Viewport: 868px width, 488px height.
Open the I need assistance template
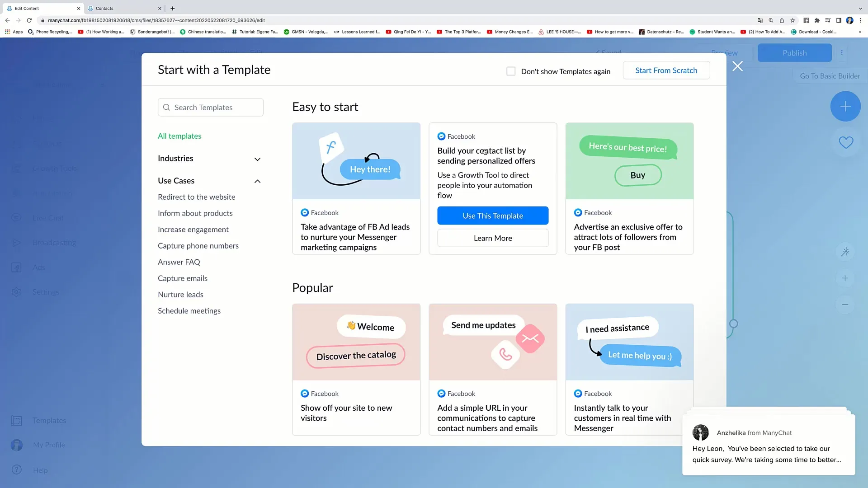click(x=629, y=369)
